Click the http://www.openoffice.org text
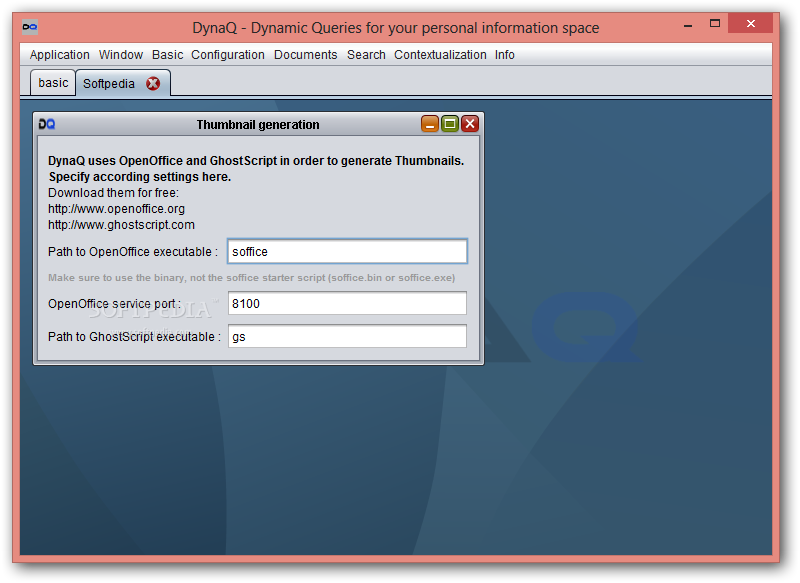The width and height of the screenshot is (800, 583). click(116, 209)
